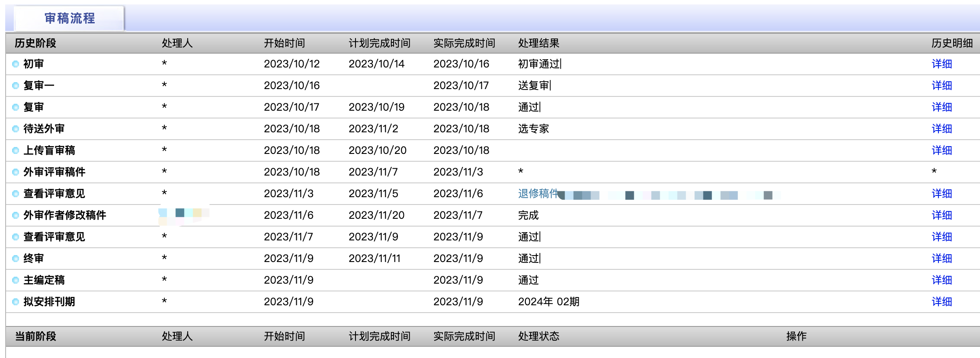Click the bullet icon beside 外审评审稿件

point(16,172)
